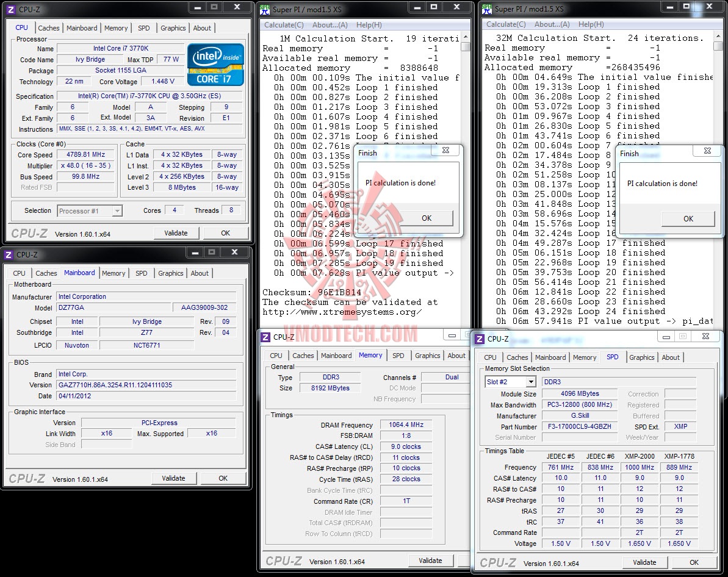Click the BIOS version field GAZ7710H.86A.3254
Screen dimensions: 728x577
146,385
